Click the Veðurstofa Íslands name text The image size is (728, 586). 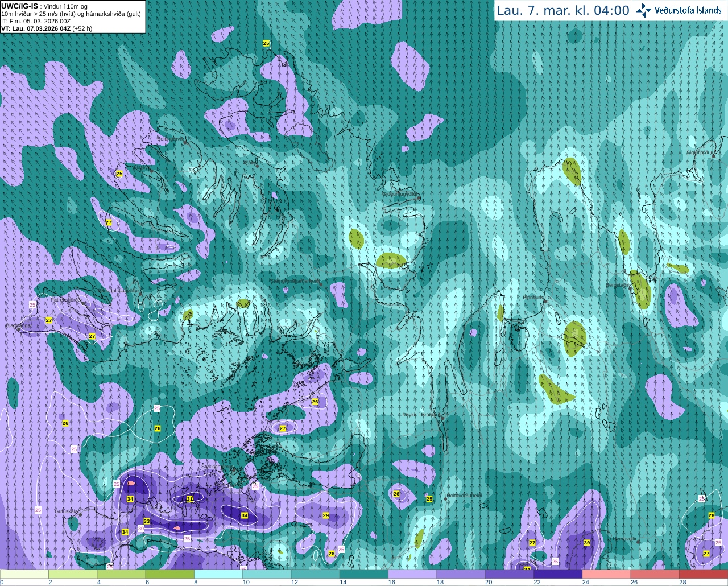pyautogui.click(x=688, y=10)
